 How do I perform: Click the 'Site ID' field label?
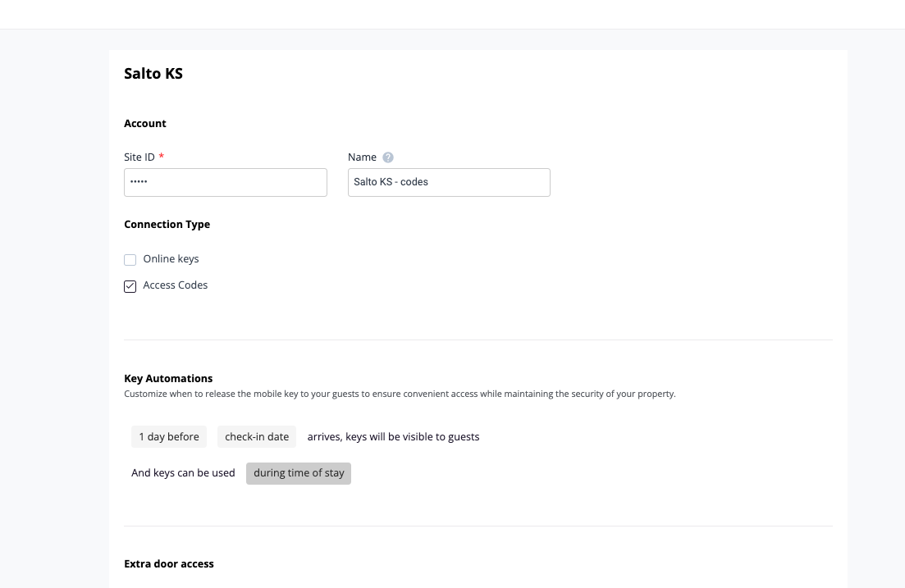[x=139, y=157]
